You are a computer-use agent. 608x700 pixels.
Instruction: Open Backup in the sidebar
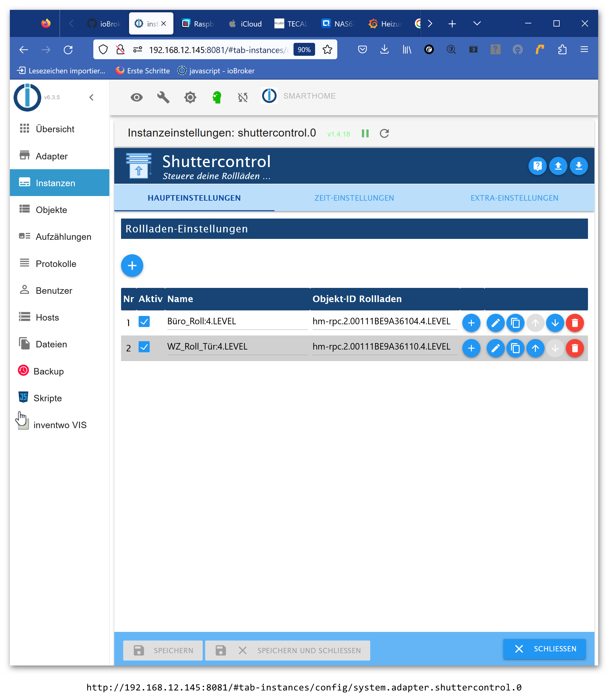tap(60, 371)
